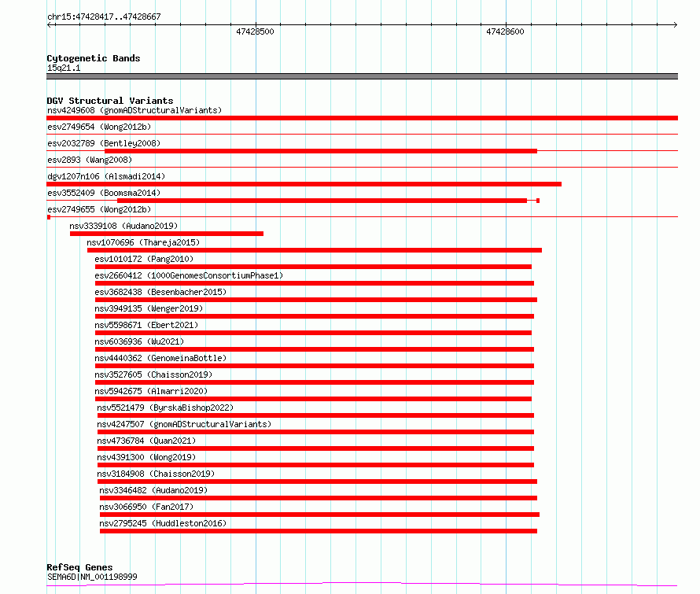Select nsv6036936 (Wu2021) variant label

(x=139, y=341)
